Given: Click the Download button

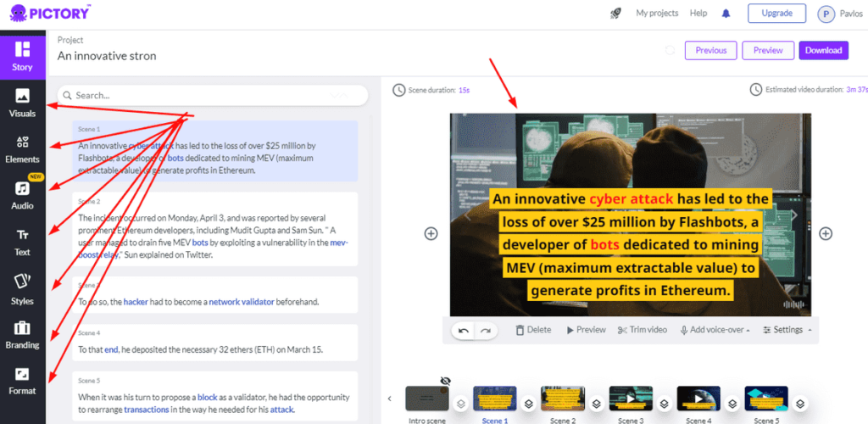Looking at the screenshot, I should tap(823, 50).
